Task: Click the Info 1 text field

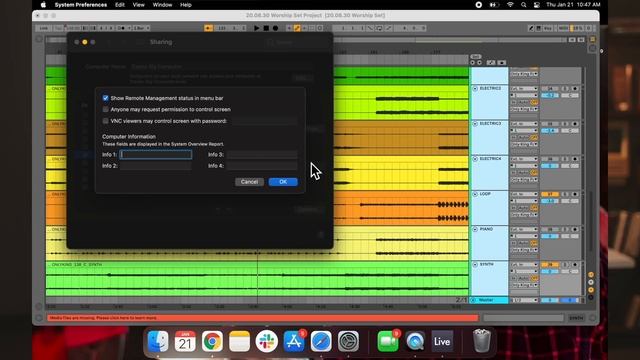Action: pyautogui.click(x=156, y=155)
